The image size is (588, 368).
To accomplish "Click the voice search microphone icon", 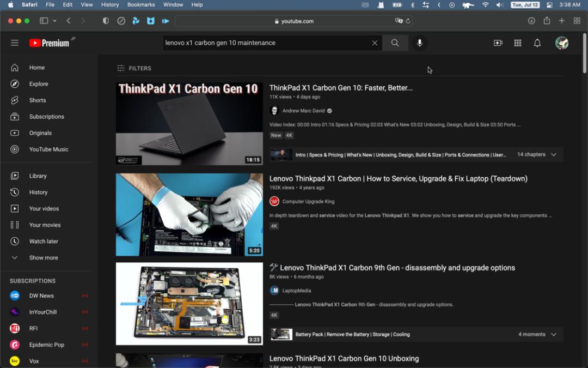I will 419,43.
